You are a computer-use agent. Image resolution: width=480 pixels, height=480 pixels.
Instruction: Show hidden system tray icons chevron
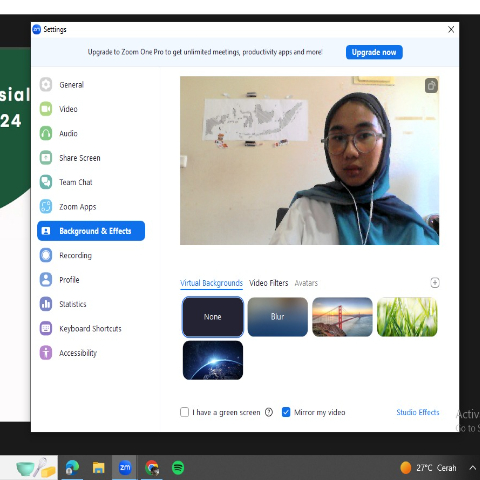click(472, 468)
